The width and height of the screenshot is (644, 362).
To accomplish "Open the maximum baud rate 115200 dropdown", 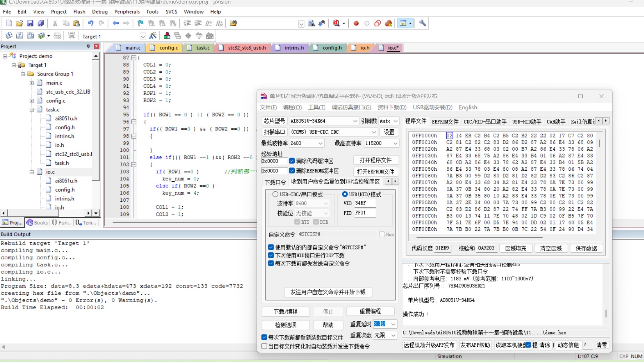I will 381,143.
